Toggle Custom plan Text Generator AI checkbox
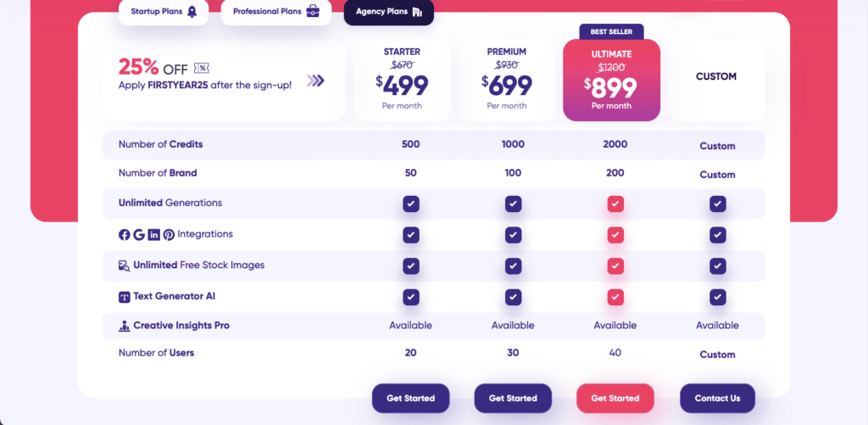This screenshot has height=425, width=868. click(717, 297)
